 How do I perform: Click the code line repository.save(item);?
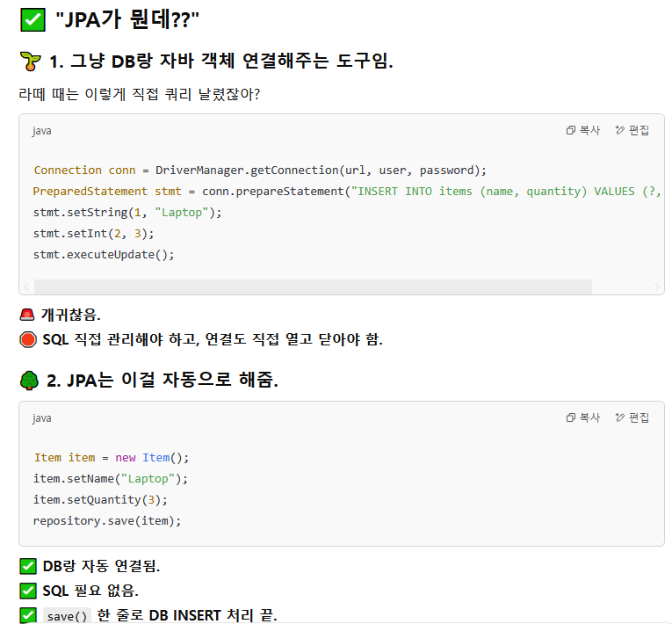click(x=107, y=520)
